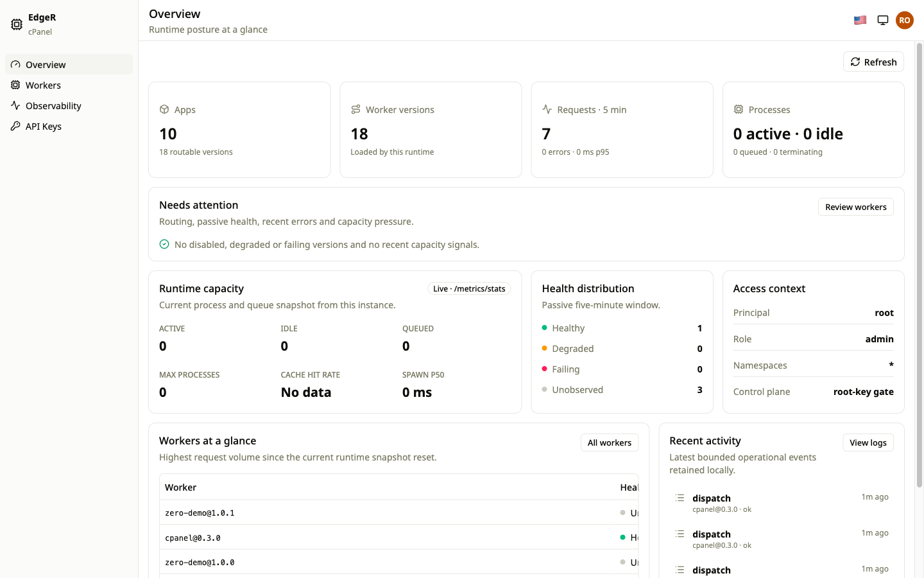Click the Review workers button
Screen dimensions: 924x578
[x=856, y=207]
